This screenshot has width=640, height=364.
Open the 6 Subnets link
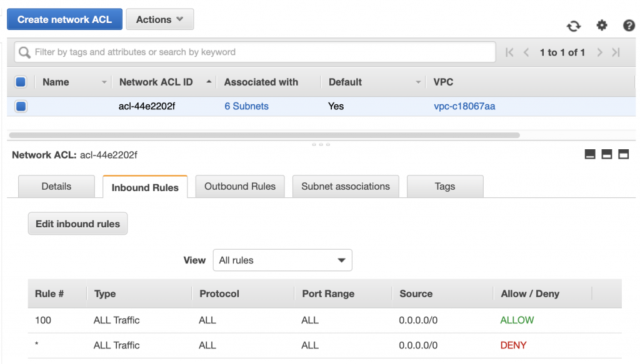click(x=246, y=106)
